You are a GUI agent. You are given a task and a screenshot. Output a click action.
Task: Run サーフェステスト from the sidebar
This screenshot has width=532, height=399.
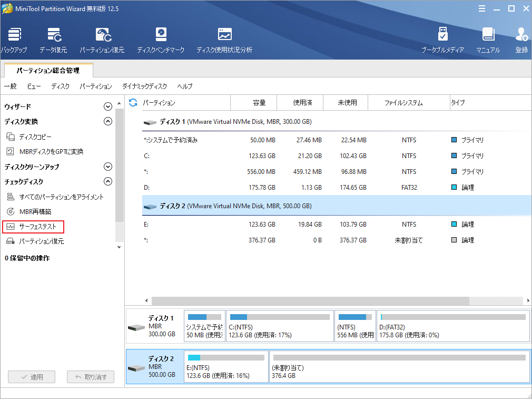pos(33,227)
